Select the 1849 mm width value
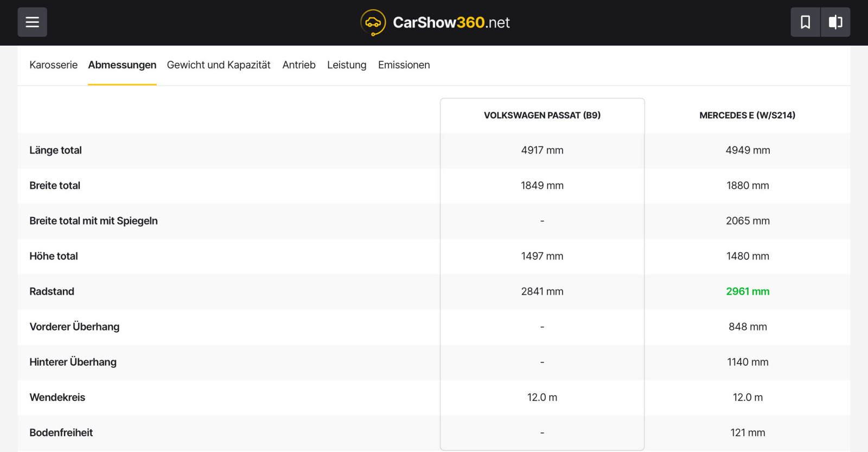This screenshot has height=452, width=868. 542,186
